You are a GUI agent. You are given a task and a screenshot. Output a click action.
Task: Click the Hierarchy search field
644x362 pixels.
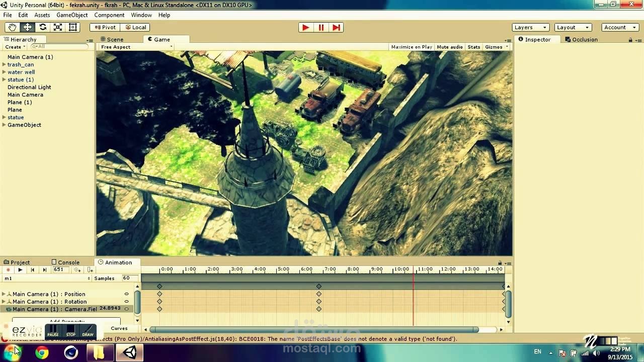(59, 47)
